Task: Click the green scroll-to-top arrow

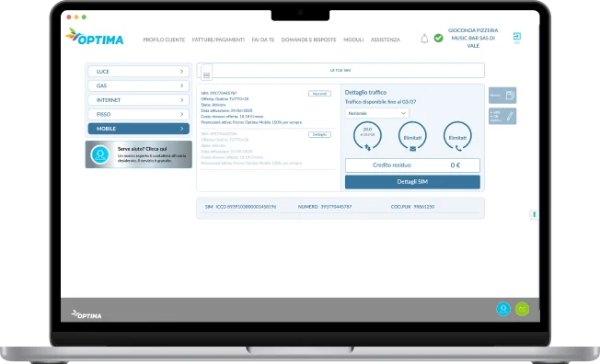Action: click(x=534, y=214)
